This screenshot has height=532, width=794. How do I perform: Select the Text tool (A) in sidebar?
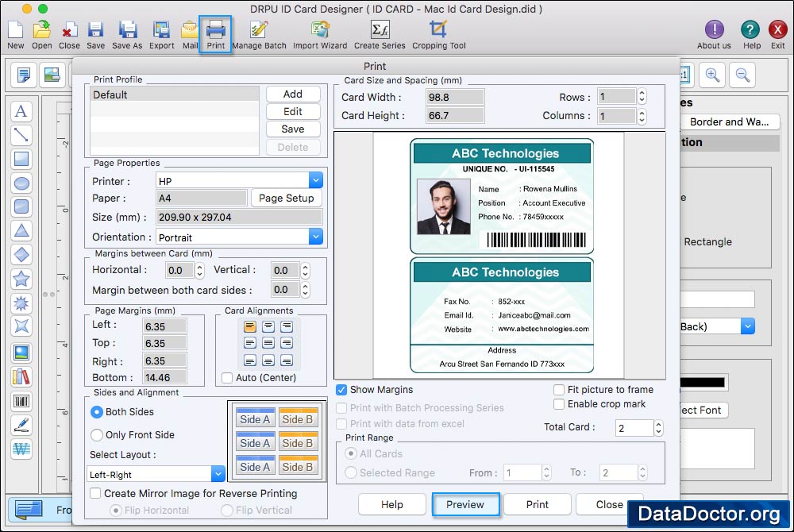pos(21,111)
